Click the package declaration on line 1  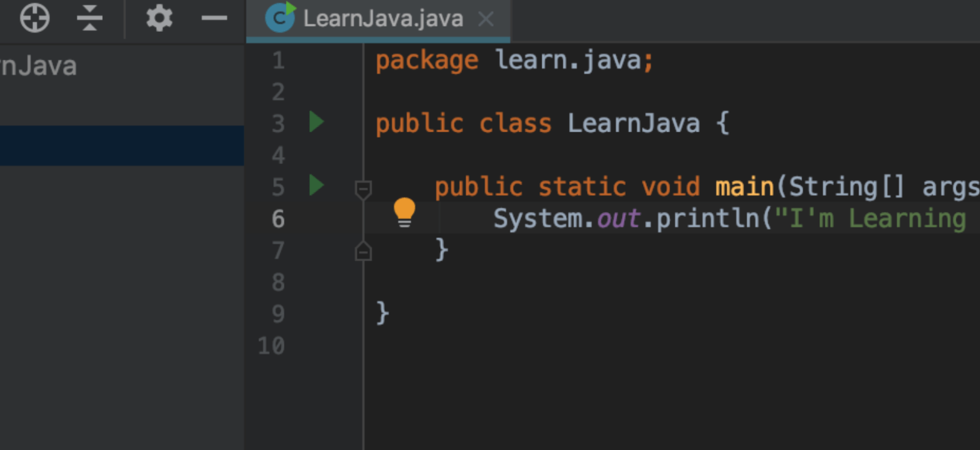tap(510, 59)
